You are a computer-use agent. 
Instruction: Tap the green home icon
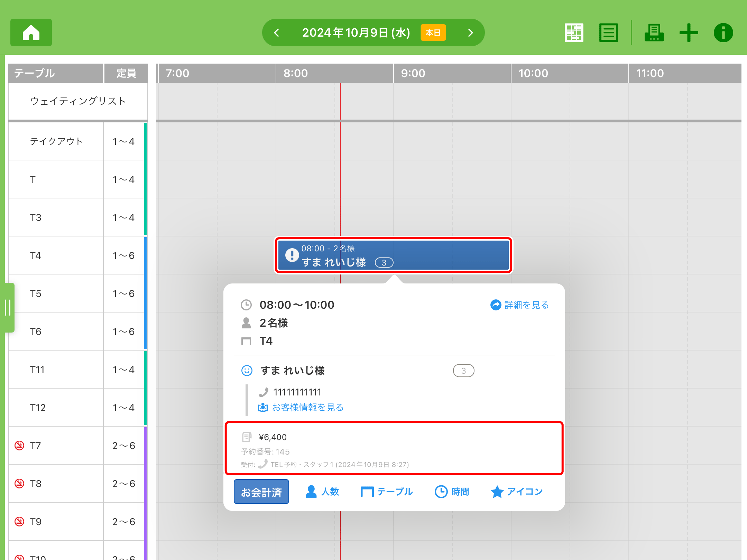[x=31, y=32]
